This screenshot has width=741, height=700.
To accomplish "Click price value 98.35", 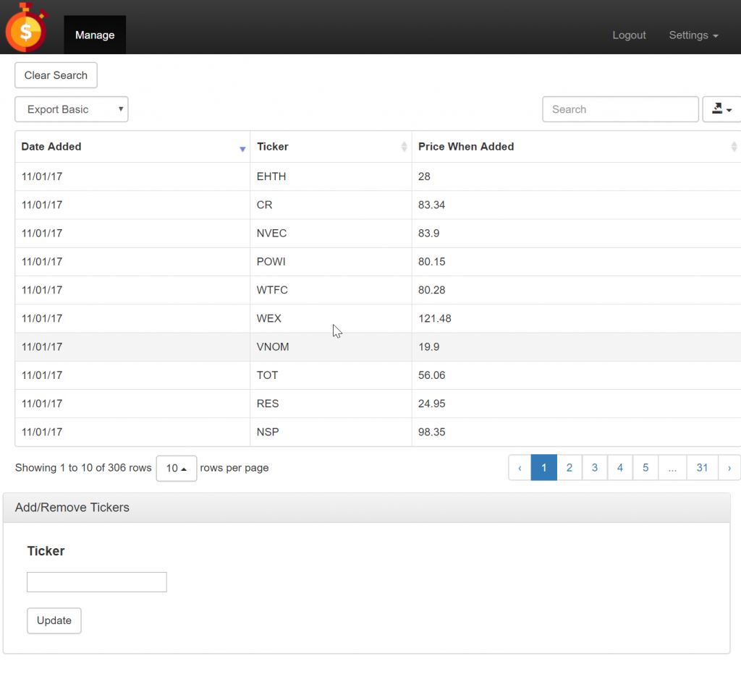I will (x=431, y=432).
